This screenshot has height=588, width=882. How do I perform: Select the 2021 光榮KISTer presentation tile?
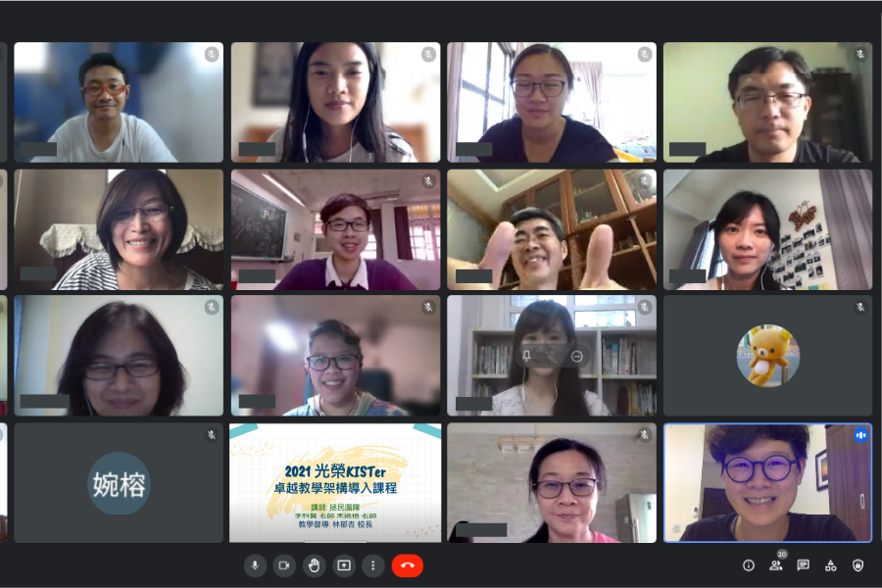[335, 483]
